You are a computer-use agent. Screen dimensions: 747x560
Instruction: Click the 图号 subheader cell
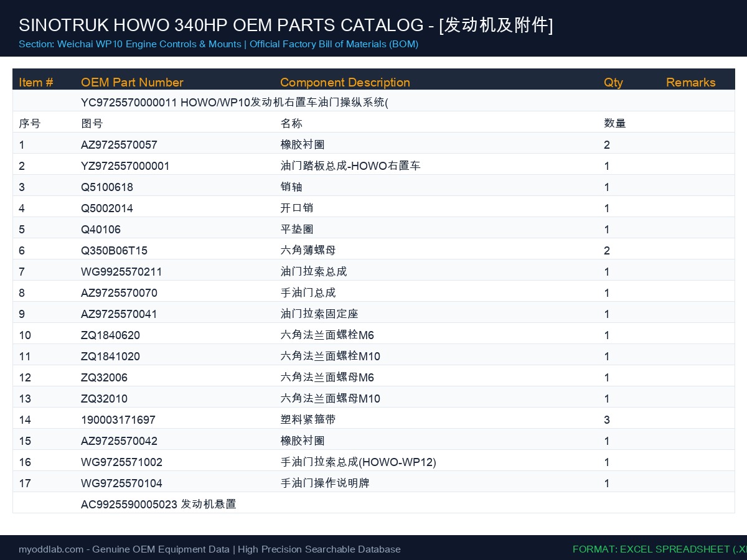click(x=92, y=123)
